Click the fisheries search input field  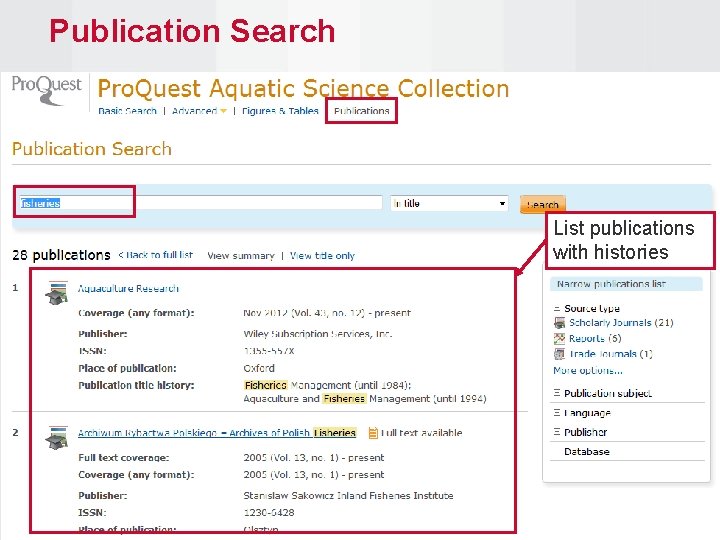point(200,203)
